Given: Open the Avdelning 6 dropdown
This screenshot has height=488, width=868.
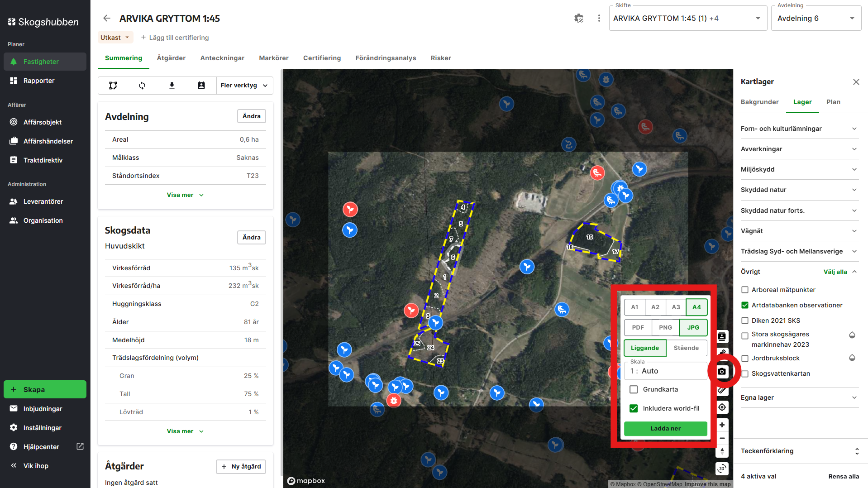Looking at the screenshot, I should [x=816, y=18].
